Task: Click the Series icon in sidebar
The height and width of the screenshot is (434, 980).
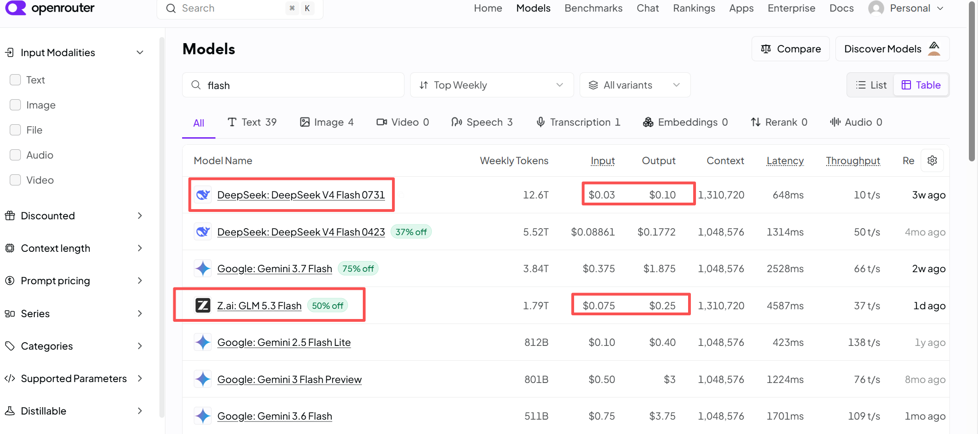Action: 10,313
